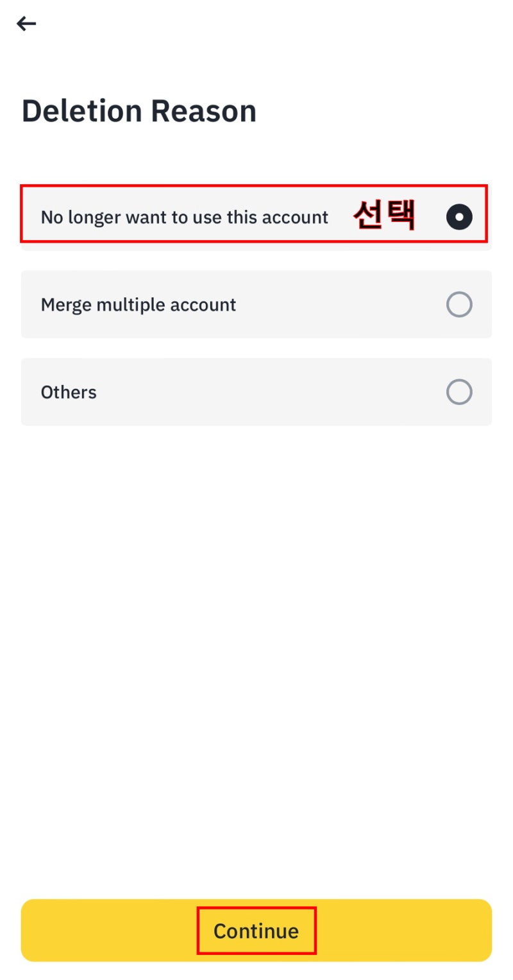513x980 pixels.
Task: Click the red '선택' annotation text
Action: 385,216
